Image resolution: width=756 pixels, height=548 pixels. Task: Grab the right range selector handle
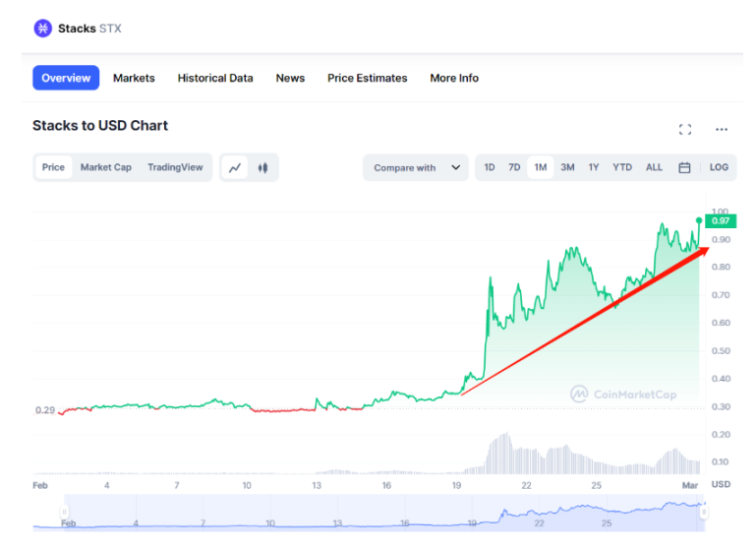point(704,512)
